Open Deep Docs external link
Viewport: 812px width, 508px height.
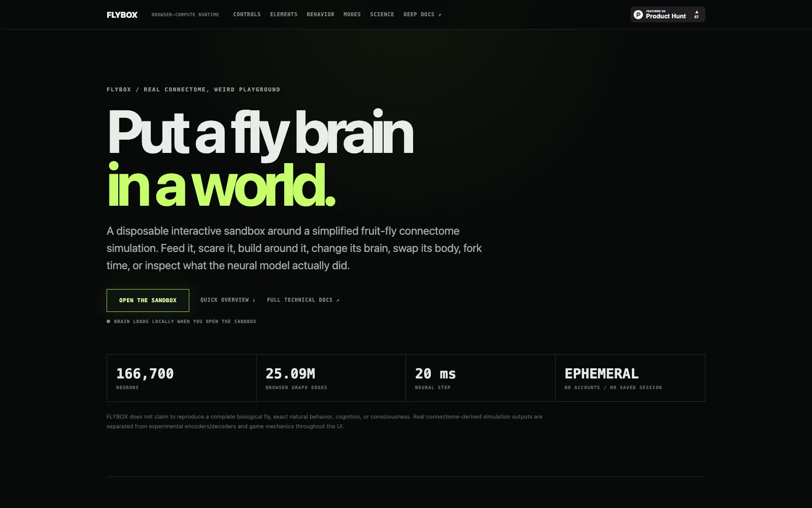point(422,15)
